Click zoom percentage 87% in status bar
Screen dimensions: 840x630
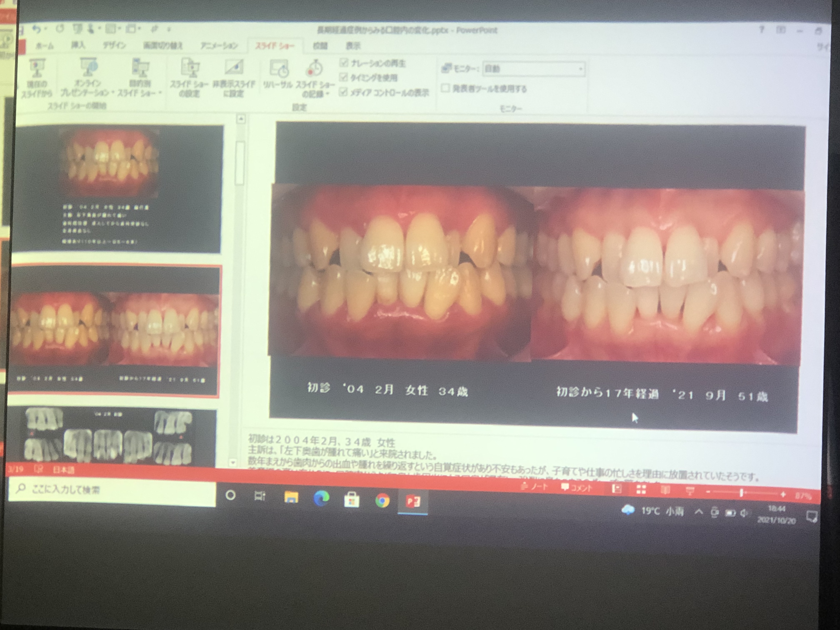(804, 496)
